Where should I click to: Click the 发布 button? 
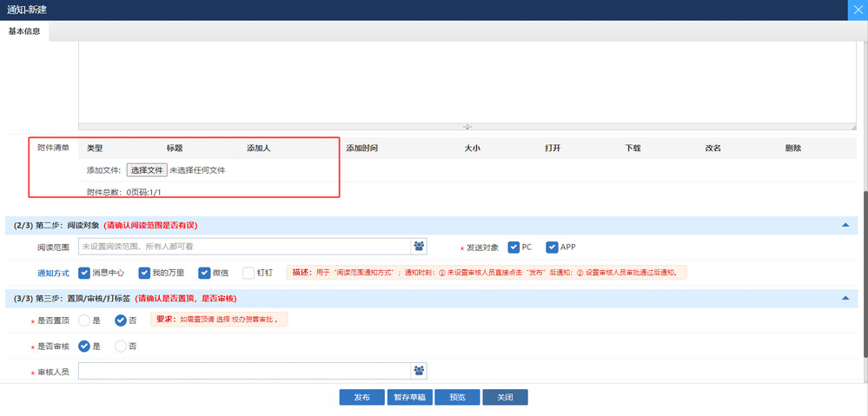tap(361, 397)
